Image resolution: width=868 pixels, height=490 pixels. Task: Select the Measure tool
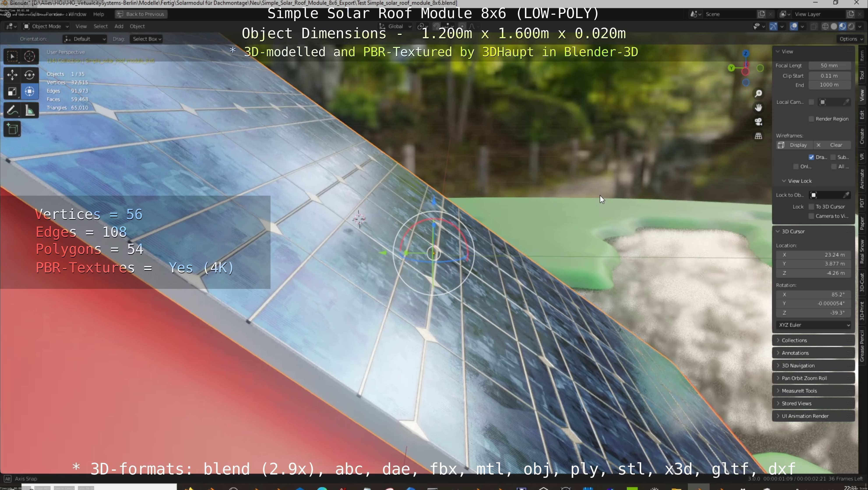(30, 111)
